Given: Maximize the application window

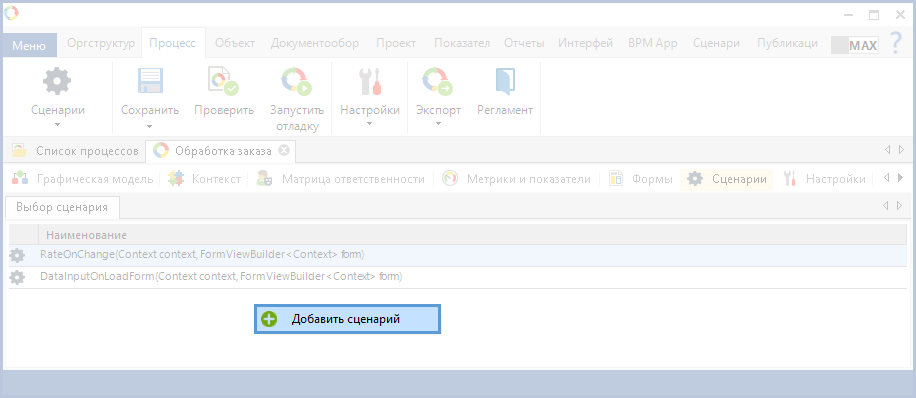Looking at the screenshot, I should [x=874, y=15].
